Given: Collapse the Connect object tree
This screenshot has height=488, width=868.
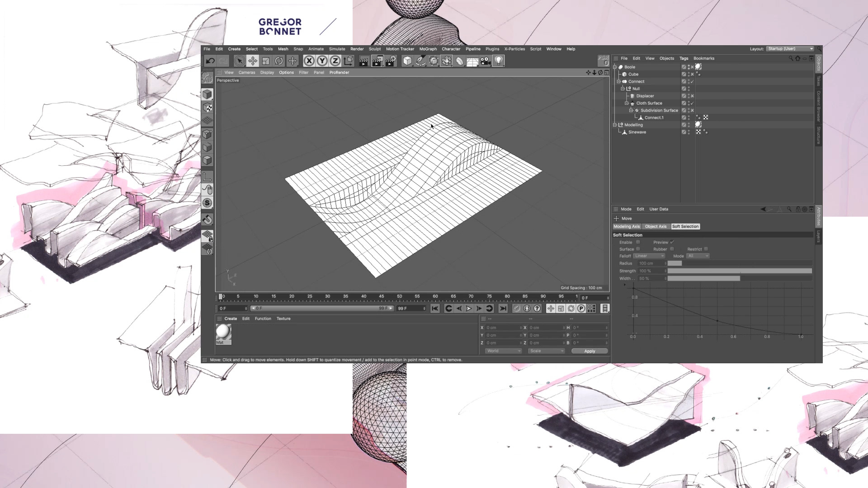Looking at the screenshot, I should coord(619,81).
